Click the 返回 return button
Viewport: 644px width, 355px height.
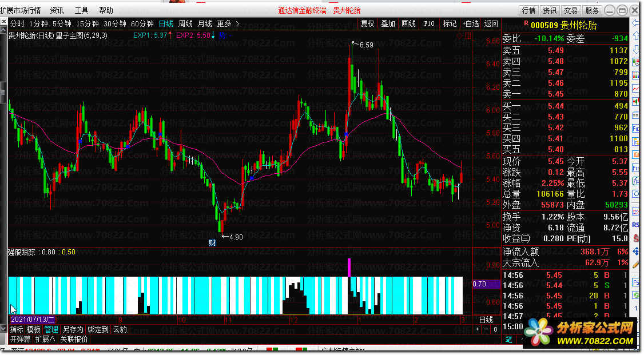[x=491, y=24]
